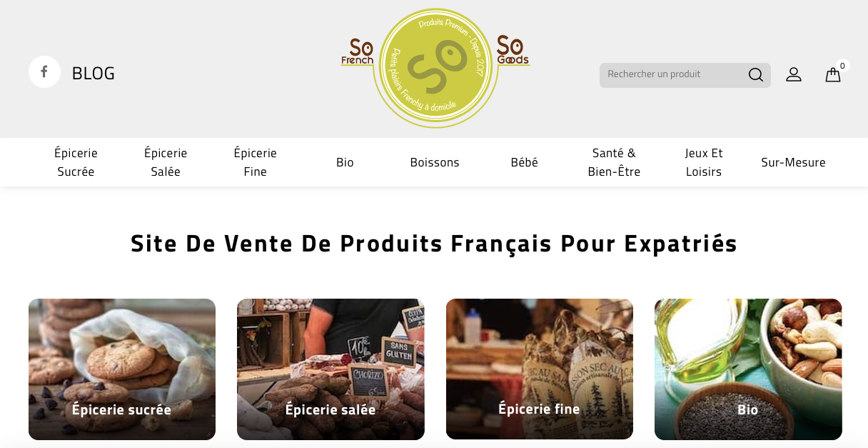Go to the Boissons category

(435, 162)
